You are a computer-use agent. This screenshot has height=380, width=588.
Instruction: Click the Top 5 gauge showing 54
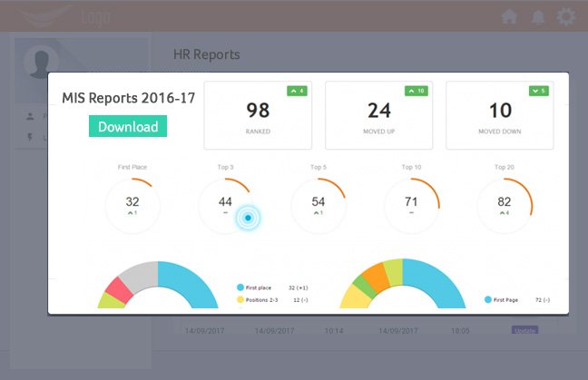318,206
